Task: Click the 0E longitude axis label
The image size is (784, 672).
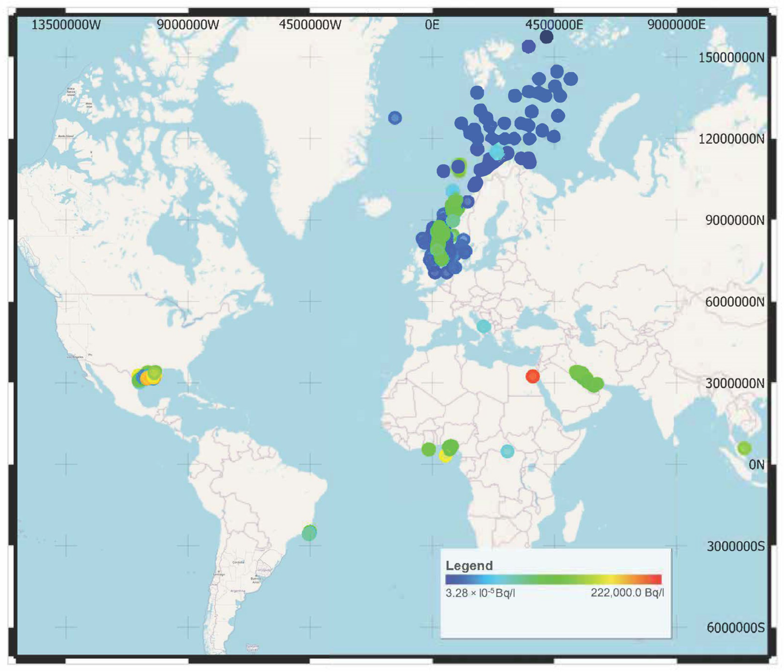Action: pyautogui.click(x=432, y=25)
